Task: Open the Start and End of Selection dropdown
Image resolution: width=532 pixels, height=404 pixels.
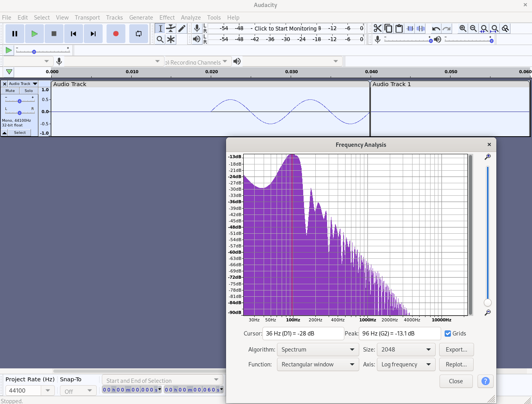Action: tap(162, 380)
